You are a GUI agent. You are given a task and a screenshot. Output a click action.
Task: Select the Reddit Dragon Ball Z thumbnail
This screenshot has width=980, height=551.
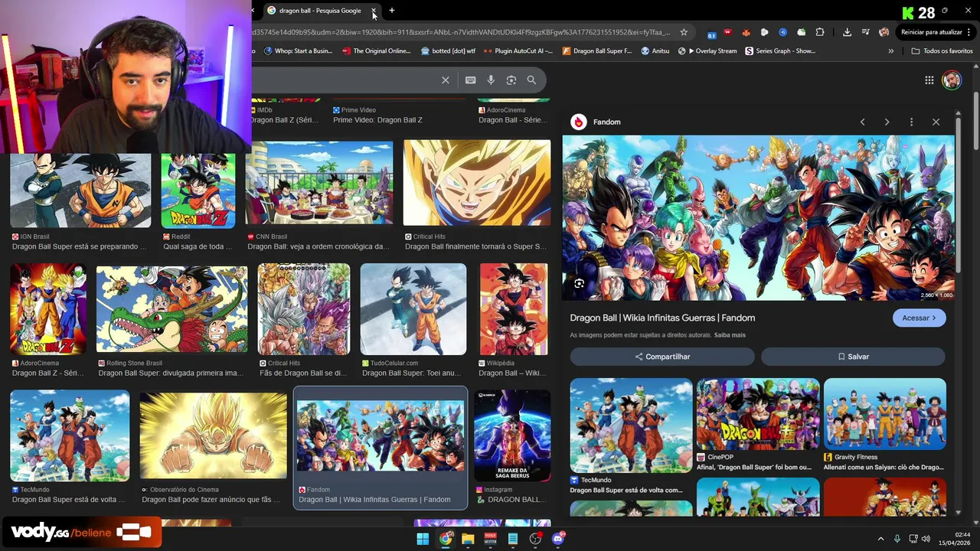[198, 191]
